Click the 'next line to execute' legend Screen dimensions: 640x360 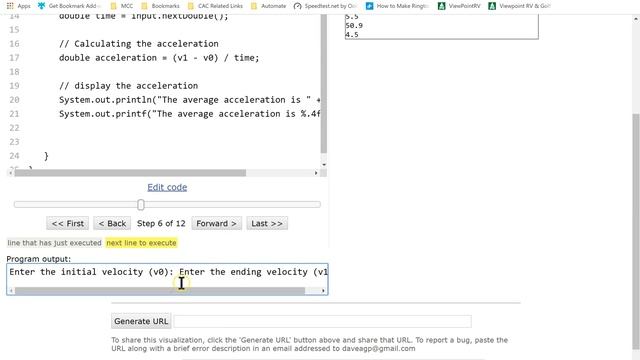[141, 243]
